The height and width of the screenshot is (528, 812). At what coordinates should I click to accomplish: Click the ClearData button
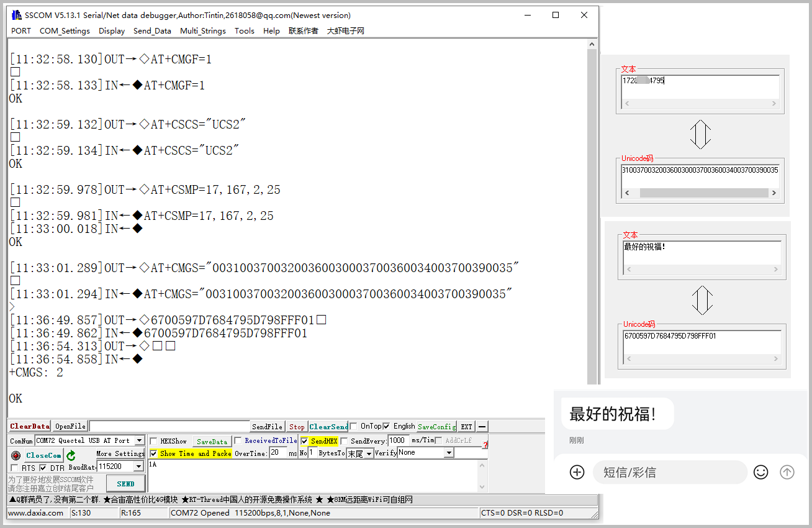(29, 426)
